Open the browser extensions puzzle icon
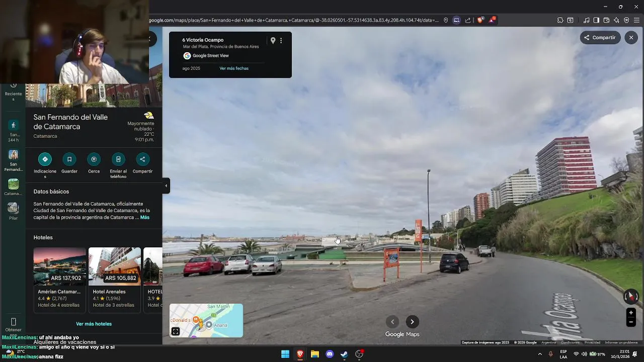Viewport: 644px width, 362px height. pyautogui.click(x=560, y=20)
